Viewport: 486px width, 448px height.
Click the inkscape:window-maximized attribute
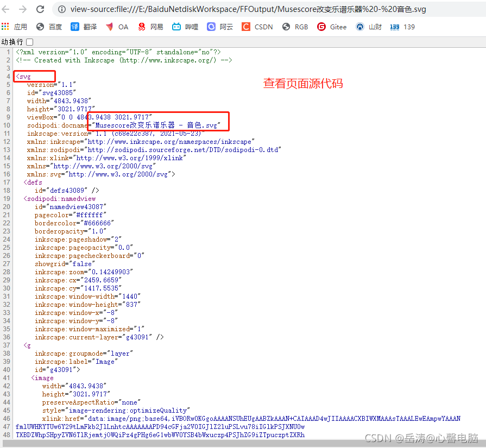[90, 329]
